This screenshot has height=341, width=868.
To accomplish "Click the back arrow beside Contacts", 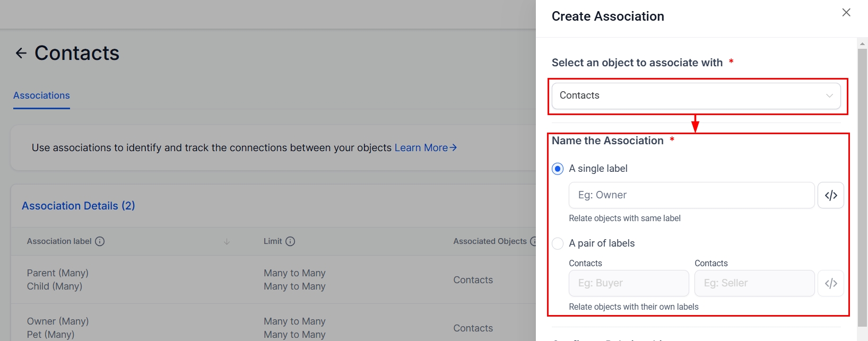I will pos(21,53).
